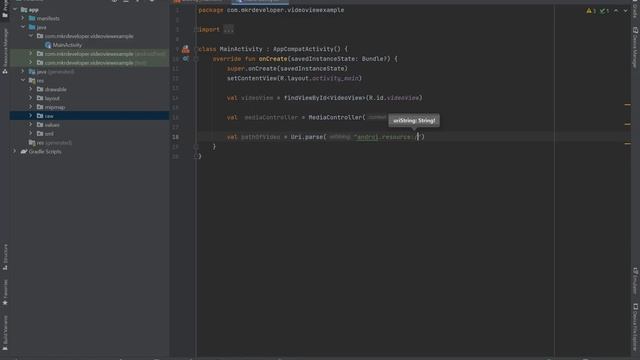640x360 pixels.
Task: Expand the values folder arrow
Action: coord(31,124)
